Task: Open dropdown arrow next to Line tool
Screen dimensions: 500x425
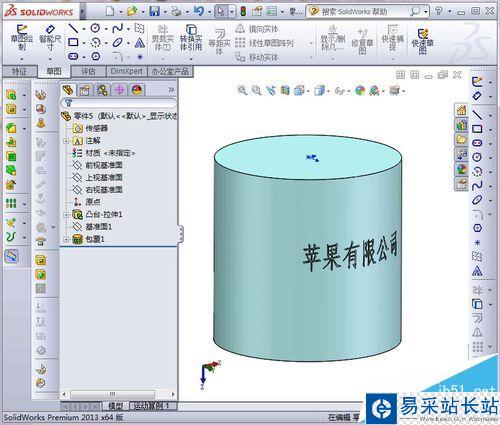Action: click(x=84, y=29)
